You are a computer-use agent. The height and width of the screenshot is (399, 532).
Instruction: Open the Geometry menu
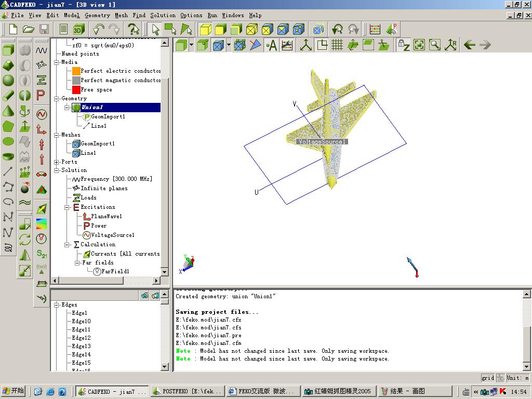point(97,15)
